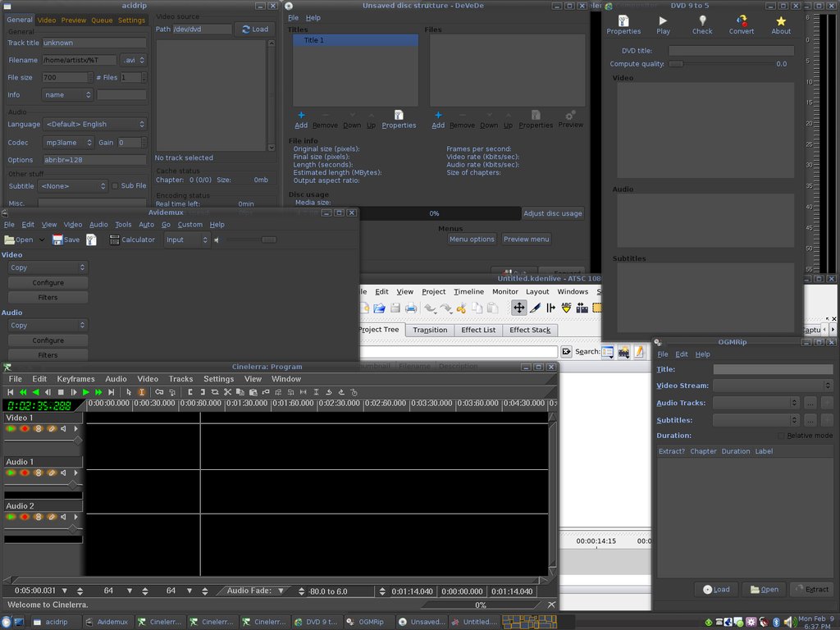Click the Filters button under Video in Avidemux
This screenshot has width=840, height=630.
(48, 298)
